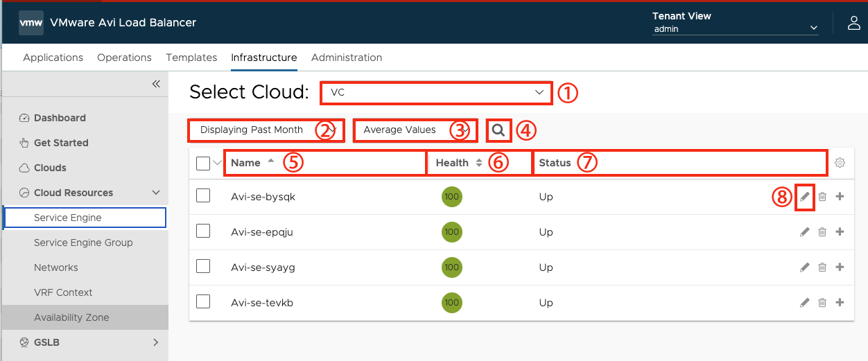Image resolution: width=868 pixels, height=361 pixels.
Task: Expand Avi-se-tevkb row with plus icon
Action: (840, 303)
